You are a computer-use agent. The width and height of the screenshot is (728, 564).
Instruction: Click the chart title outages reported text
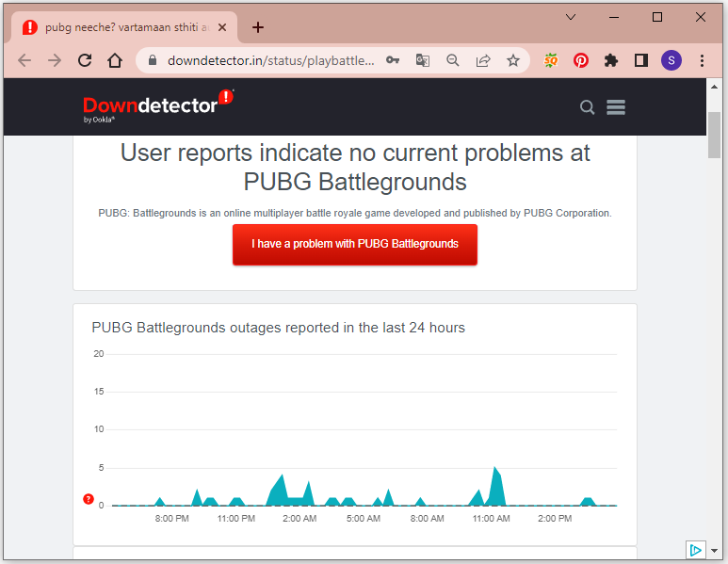[278, 328]
